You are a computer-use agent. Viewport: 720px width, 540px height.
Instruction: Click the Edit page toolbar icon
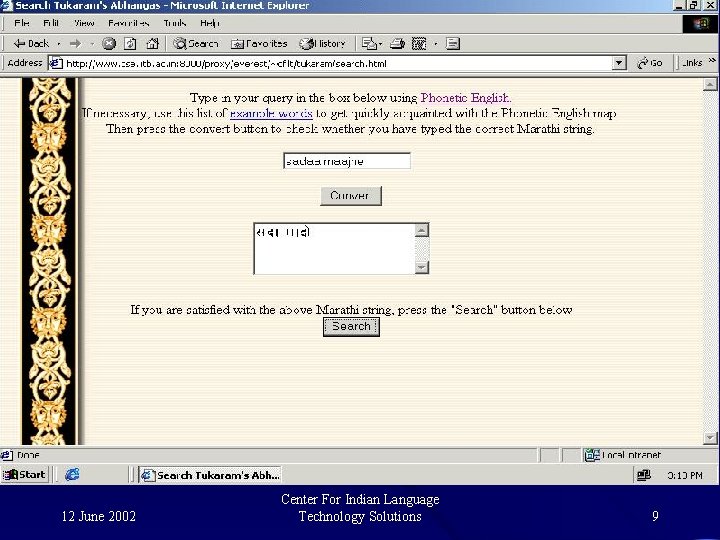click(419, 44)
